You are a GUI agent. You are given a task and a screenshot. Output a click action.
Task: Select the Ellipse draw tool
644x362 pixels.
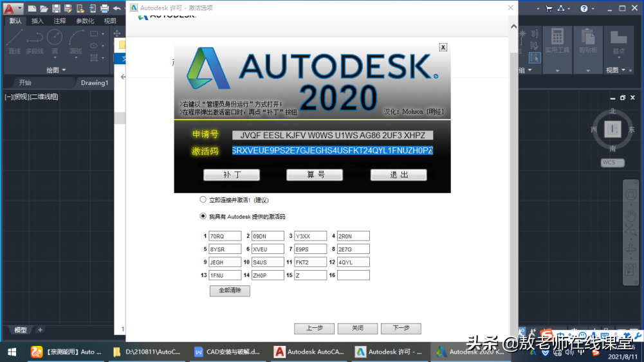tap(94, 46)
